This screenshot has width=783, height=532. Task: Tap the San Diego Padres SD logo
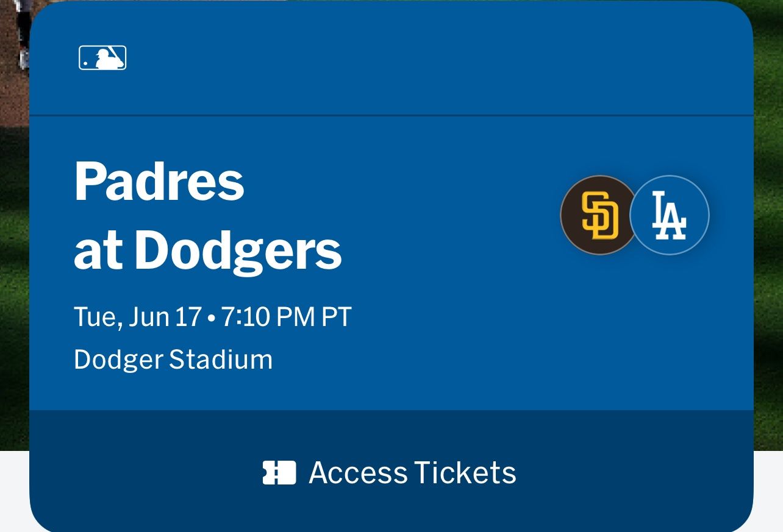click(599, 215)
